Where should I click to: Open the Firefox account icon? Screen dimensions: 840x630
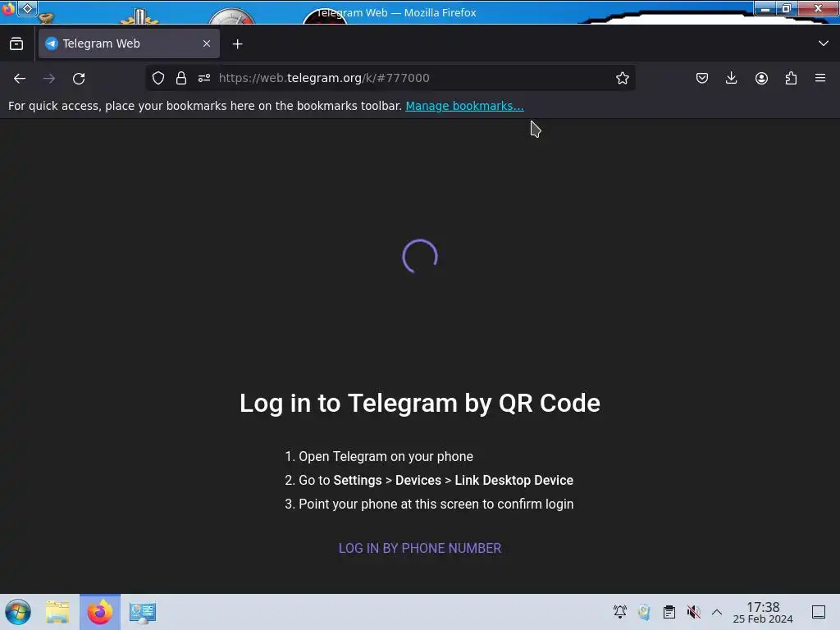[761, 78]
